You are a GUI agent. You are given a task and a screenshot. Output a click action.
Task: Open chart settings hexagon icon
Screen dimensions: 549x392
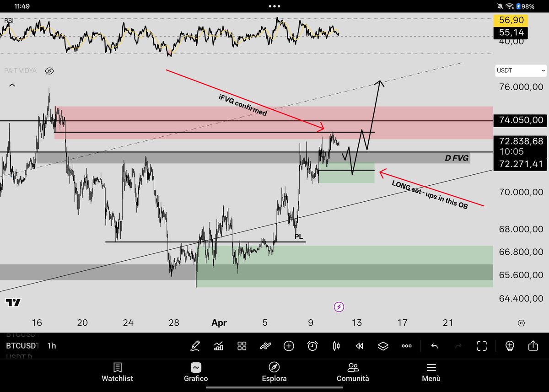click(x=521, y=323)
